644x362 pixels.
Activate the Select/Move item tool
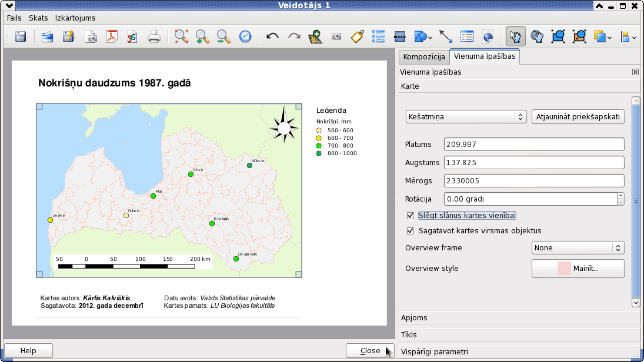(x=515, y=36)
